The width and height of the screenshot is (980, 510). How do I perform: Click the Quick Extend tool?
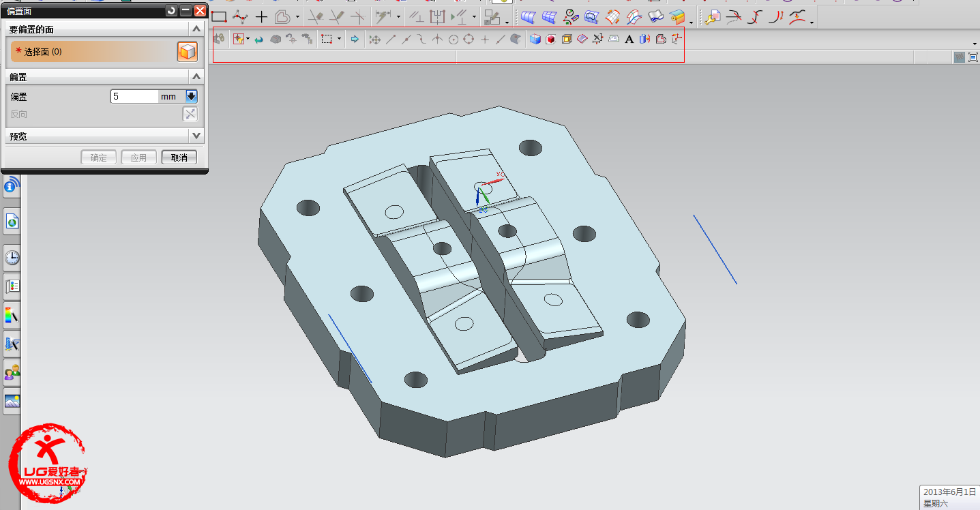pos(336,16)
